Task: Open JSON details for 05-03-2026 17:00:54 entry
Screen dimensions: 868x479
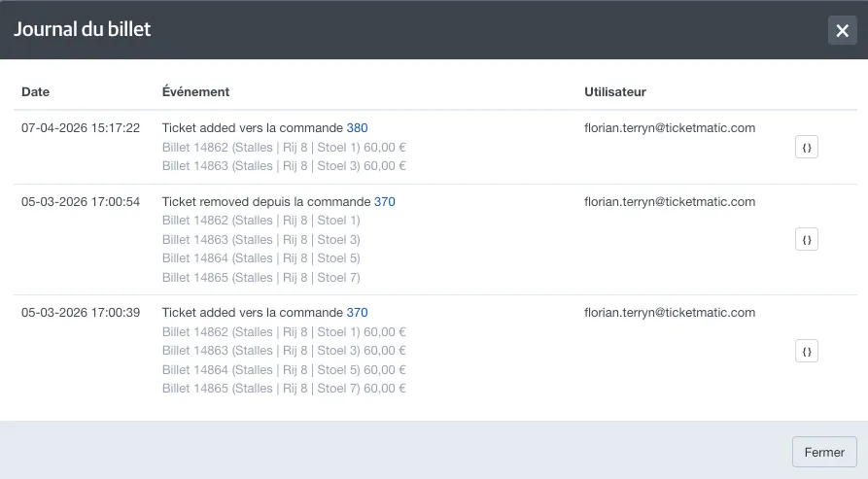Action: point(807,239)
